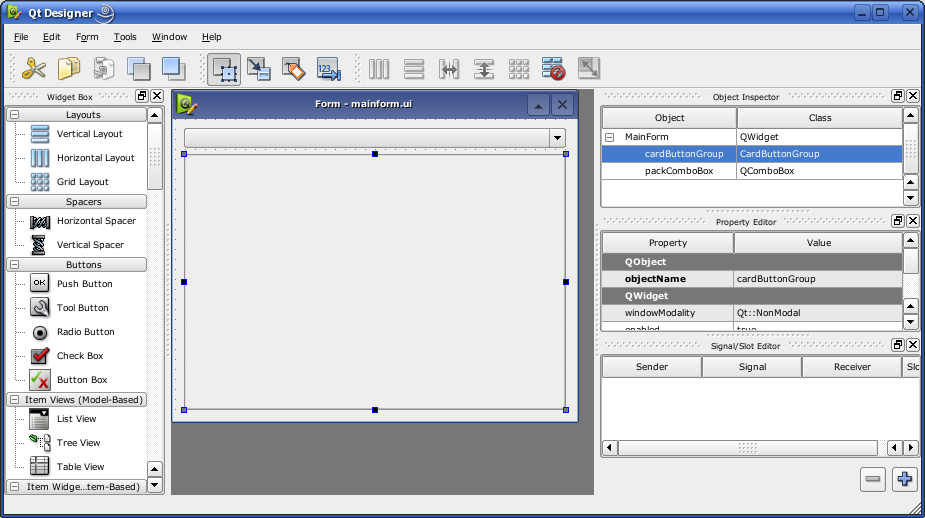Open the Window menu
Screen dimensions: 925x518
169,37
